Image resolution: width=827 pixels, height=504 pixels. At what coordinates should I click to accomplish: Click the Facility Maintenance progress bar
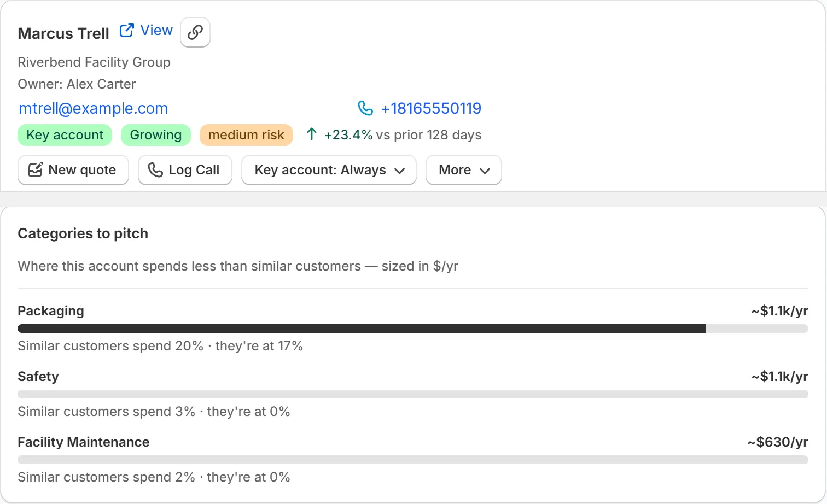point(413,460)
